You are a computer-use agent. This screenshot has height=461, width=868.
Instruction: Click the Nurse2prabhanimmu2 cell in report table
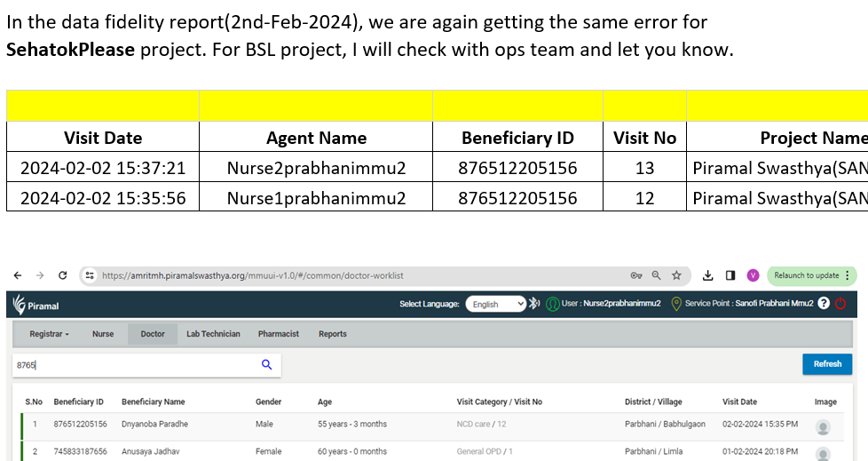coord(316,168)
